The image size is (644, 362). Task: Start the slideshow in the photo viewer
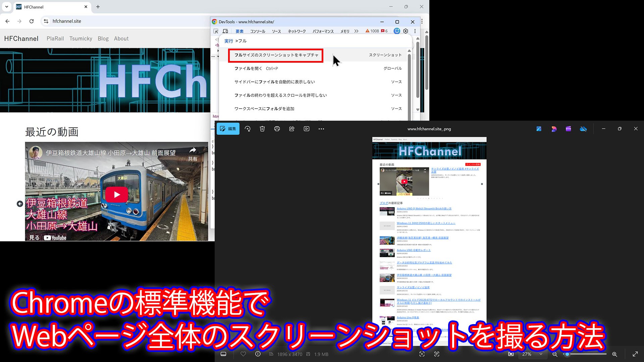pyautogui.click(x=307, y=129)
